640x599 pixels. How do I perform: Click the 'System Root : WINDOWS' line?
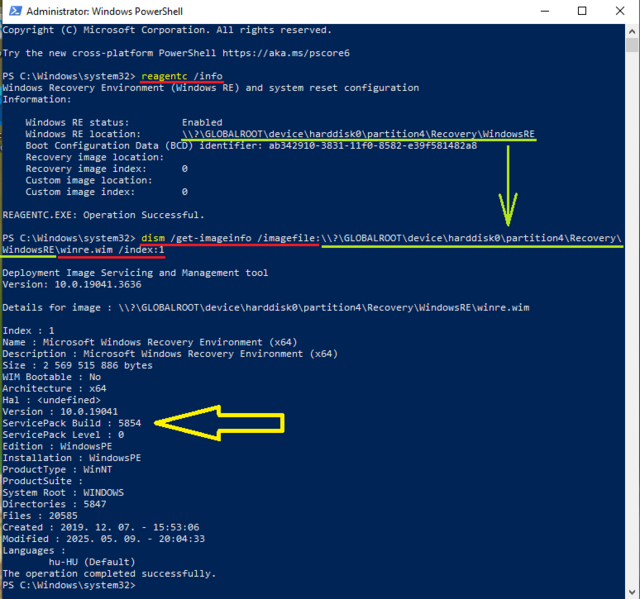point(63,493)
